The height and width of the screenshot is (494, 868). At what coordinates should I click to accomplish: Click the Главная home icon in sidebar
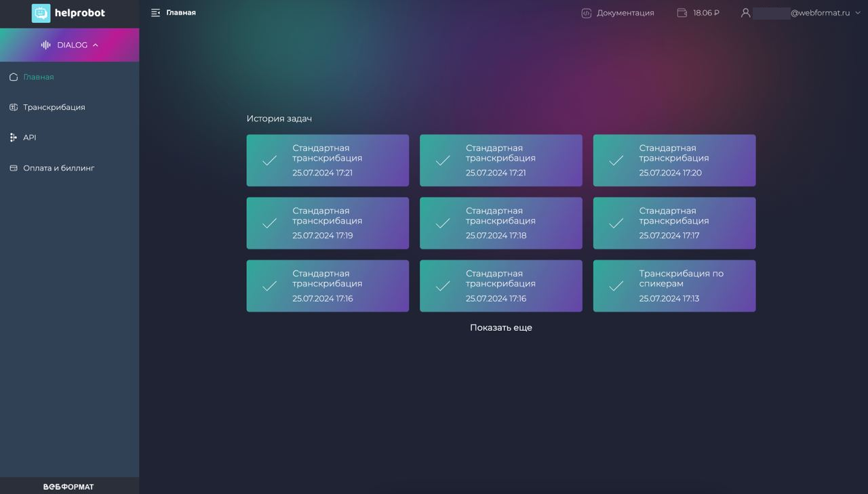pyautogui.click(x=14, y=77)
